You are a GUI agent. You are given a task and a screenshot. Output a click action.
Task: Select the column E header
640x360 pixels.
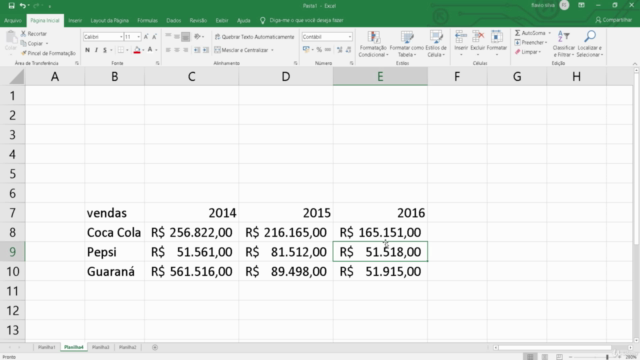(x=380, y=76)
